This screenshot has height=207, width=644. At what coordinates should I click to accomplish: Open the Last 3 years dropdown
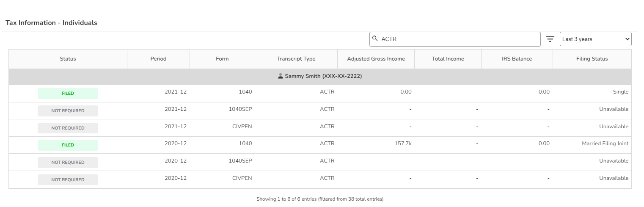[x=595, y=39]
